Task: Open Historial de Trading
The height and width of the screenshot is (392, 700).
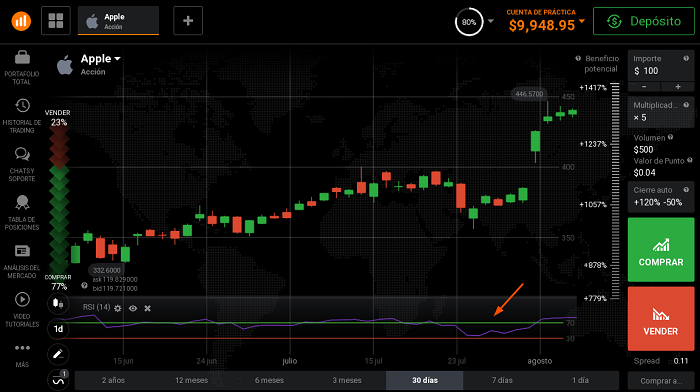Action: [21, 116]
